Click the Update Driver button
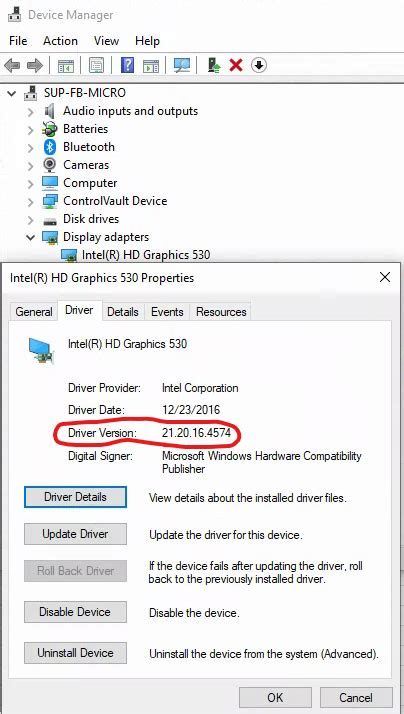This screenshot has width=404, height=714. (75, 534)
